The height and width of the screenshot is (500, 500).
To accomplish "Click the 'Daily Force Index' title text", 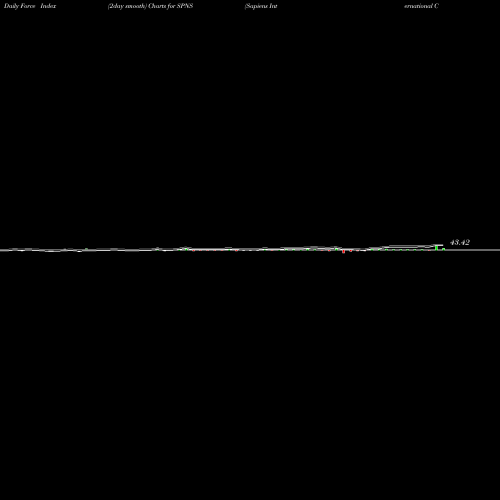I will (x=30, y=6).
